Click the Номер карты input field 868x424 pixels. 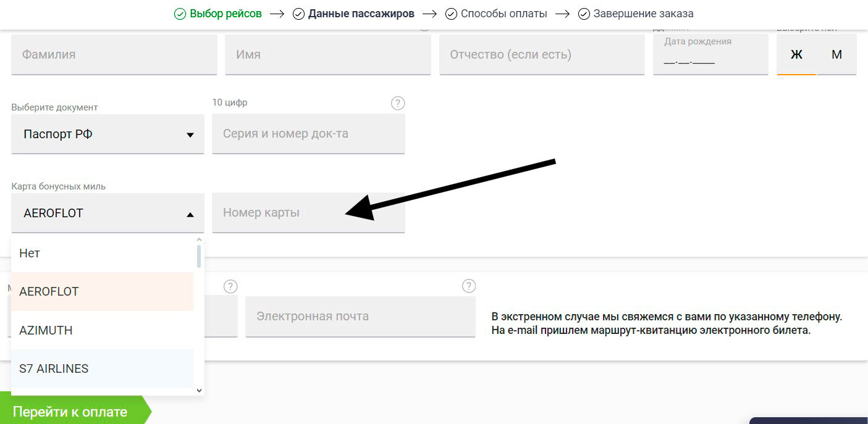coord(308,213)
